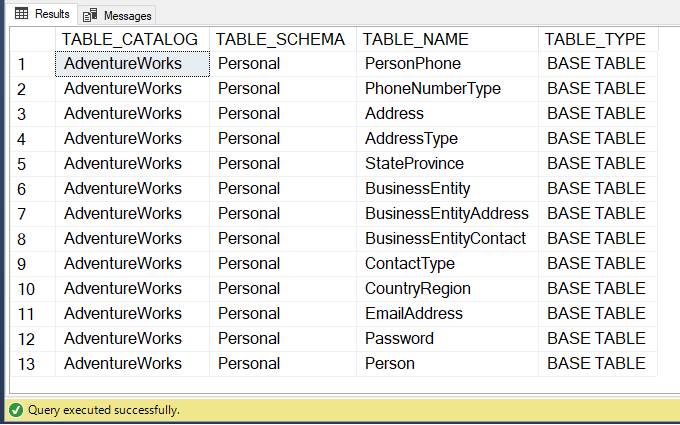Click the BASE TABLE cell in row 6

coord(598,189)
